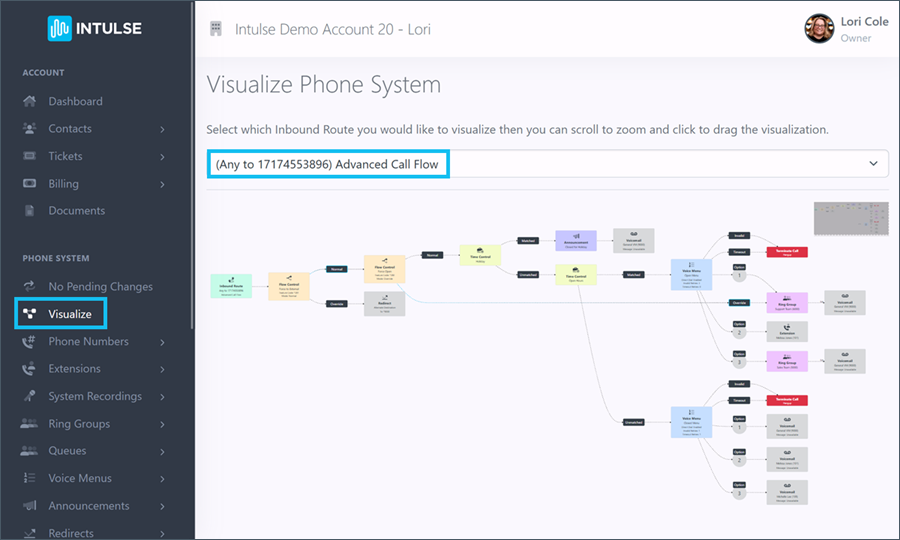Select the Time Control Holiday node
This screenshot has height=540, width=900.
coord(480,255)
